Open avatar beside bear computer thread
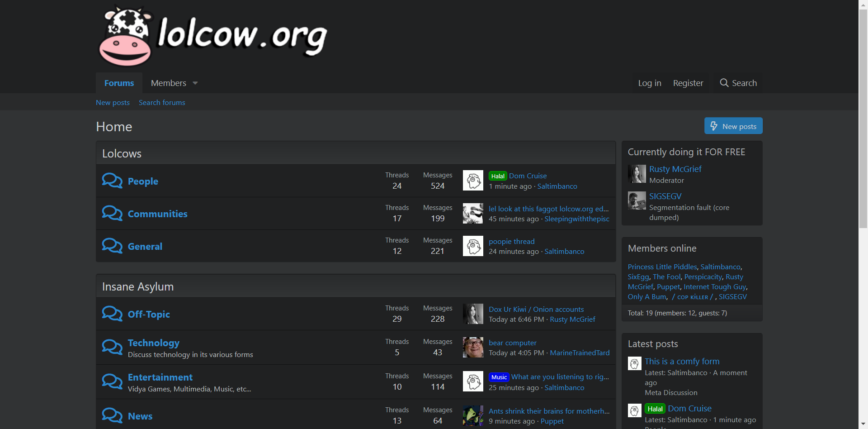Screen dimensions: 868x429 (473, 347)
